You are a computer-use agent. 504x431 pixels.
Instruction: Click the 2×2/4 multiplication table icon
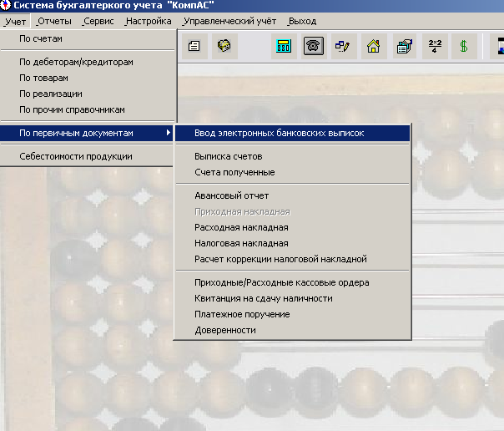(x=434, y=46)
